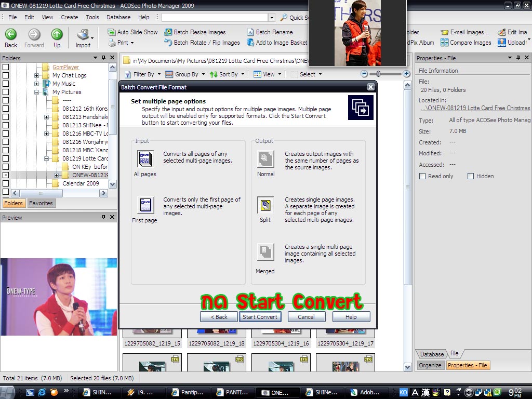The height and width of the screenshot is (399, 532).
Task: Click the Import scanner icon
Action: [83, 34]
